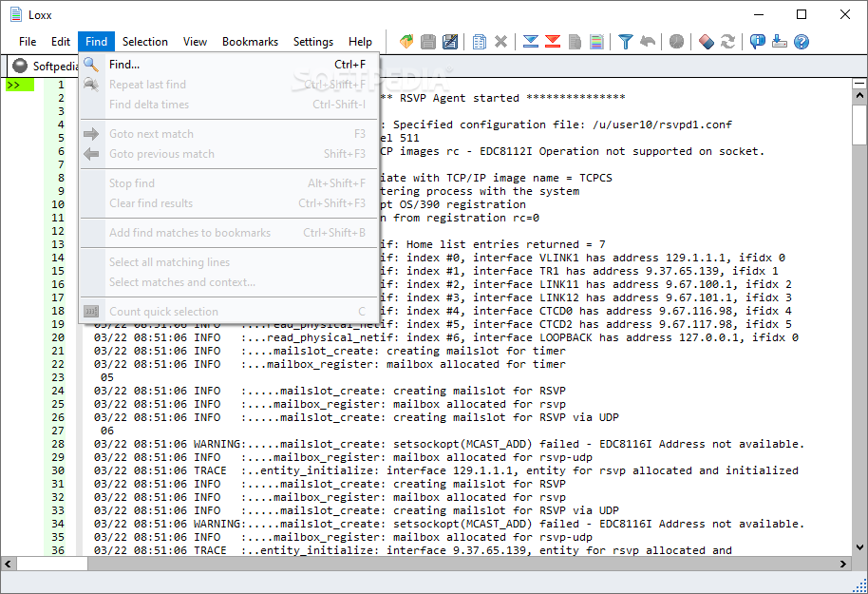Click the mailbox allocated for timer log line
The width and height of the screenshot is (868, 594).
[330, 364]
